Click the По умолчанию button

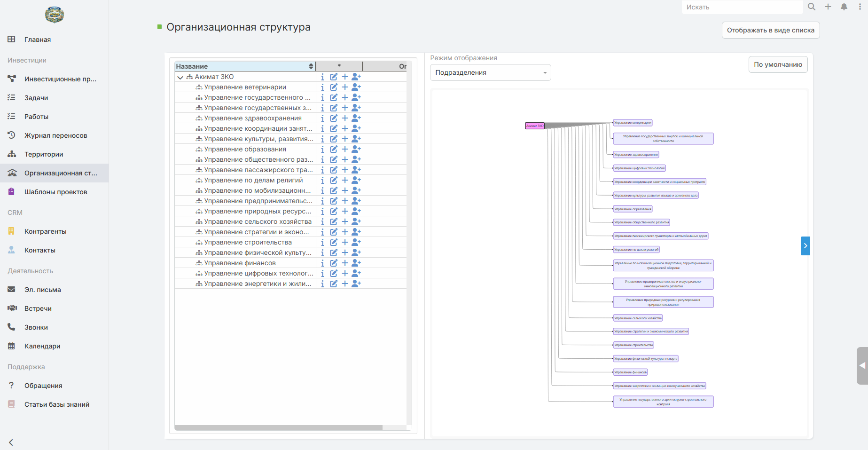click(x=778, y=64)
